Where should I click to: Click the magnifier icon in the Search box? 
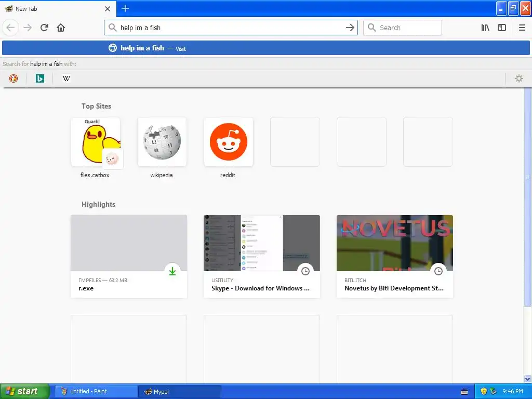coord(372,28)
